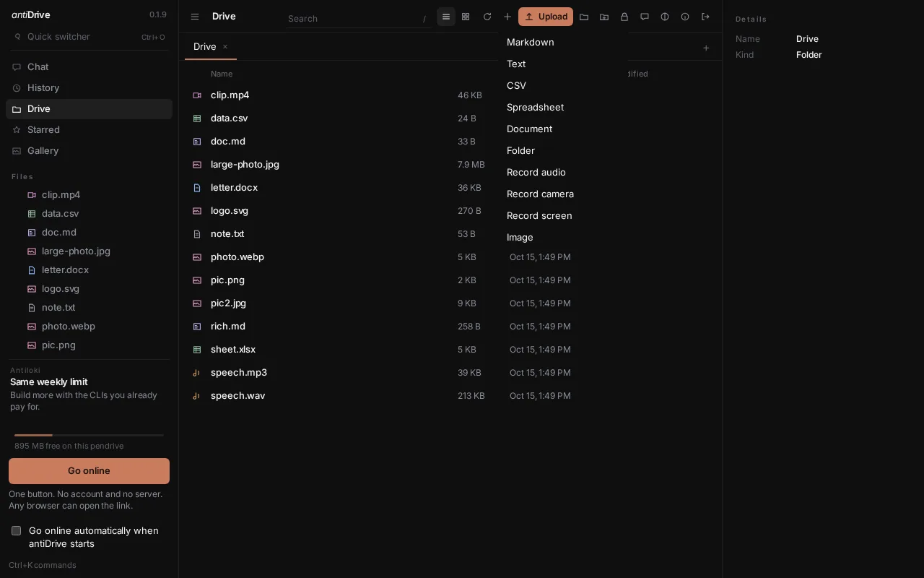Image resolution: width=924 pixels, height=578 pixels.
Task: Click the Upload button
Action: point(546,17)
